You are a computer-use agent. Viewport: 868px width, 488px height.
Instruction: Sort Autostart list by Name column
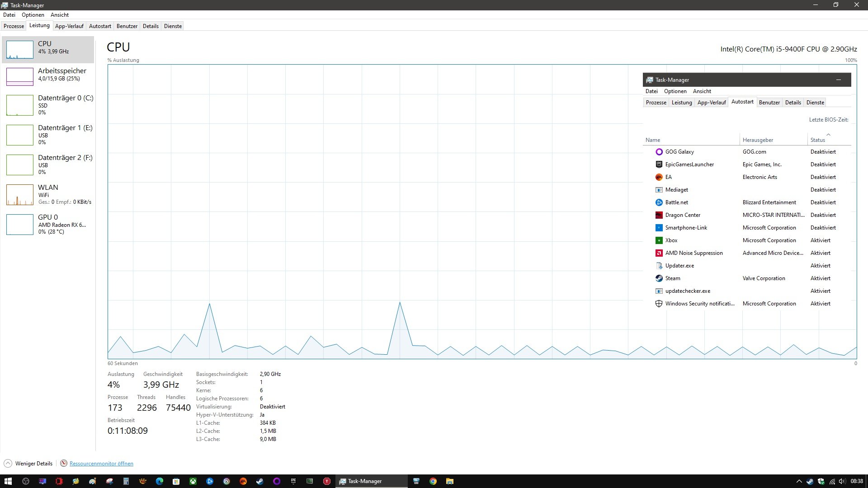[x=691, y=140]
